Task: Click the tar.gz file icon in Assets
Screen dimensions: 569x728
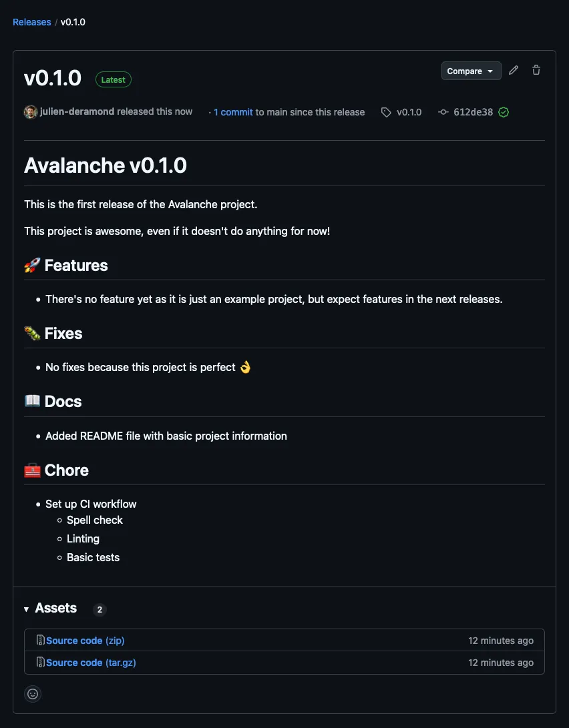Action: (x=40, y=663)
